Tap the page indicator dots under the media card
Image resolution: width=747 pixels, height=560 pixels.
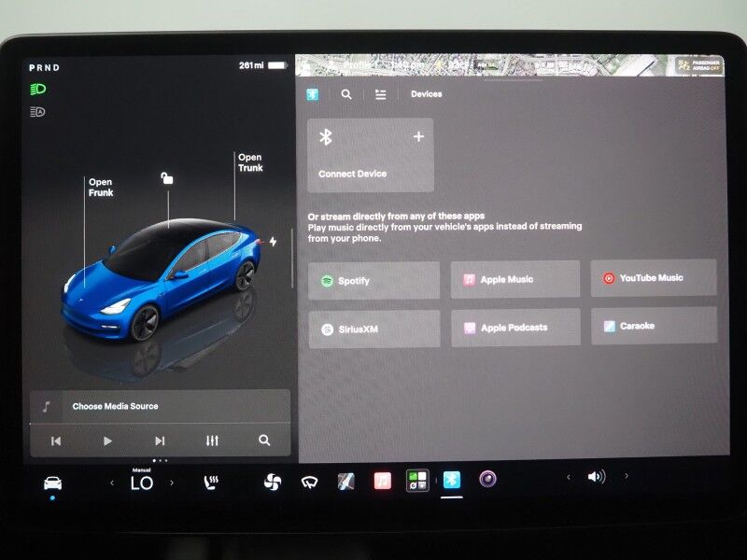pos(160,460)
